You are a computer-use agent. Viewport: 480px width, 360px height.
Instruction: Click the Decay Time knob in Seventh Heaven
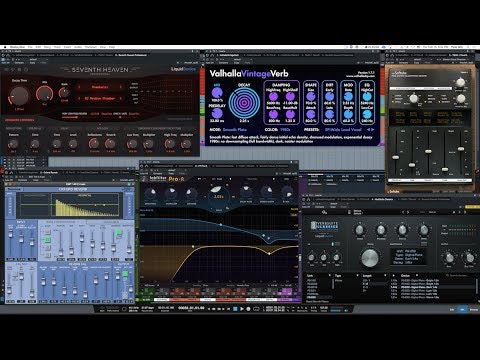tap(19, 96)
